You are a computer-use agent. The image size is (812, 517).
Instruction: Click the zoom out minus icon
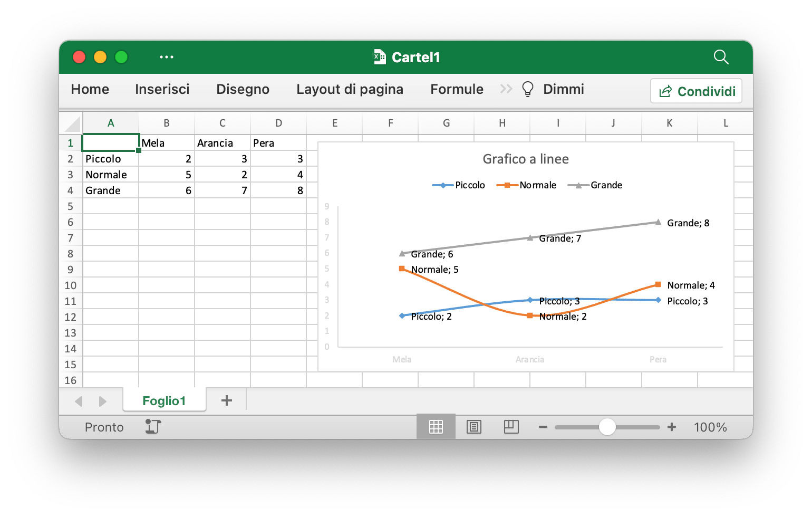(543, 427)
